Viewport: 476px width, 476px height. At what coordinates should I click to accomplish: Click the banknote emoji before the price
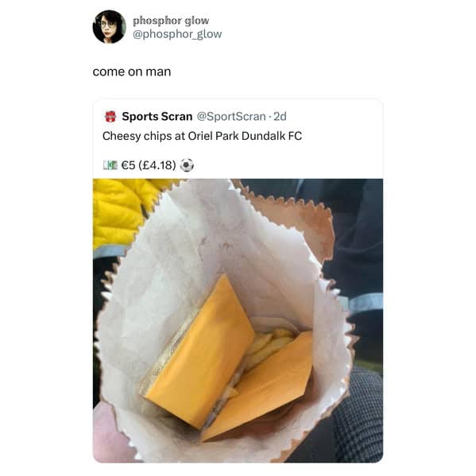[x=110, y=165]
